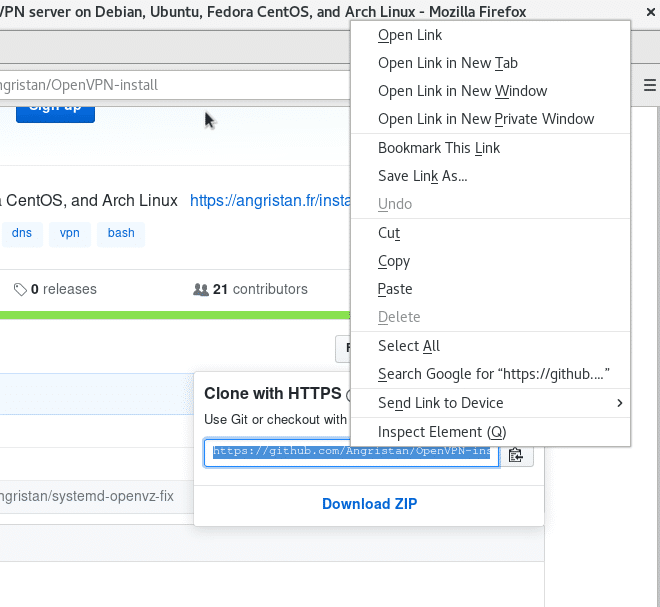This screenshot has width=660, height=607.
Task: Select Open Link in New Private Window
Action: tap(486, 119)
